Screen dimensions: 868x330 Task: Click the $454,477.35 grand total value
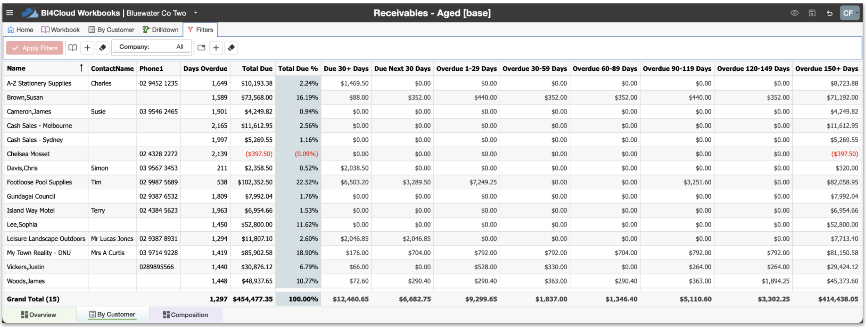click(253, 299)
